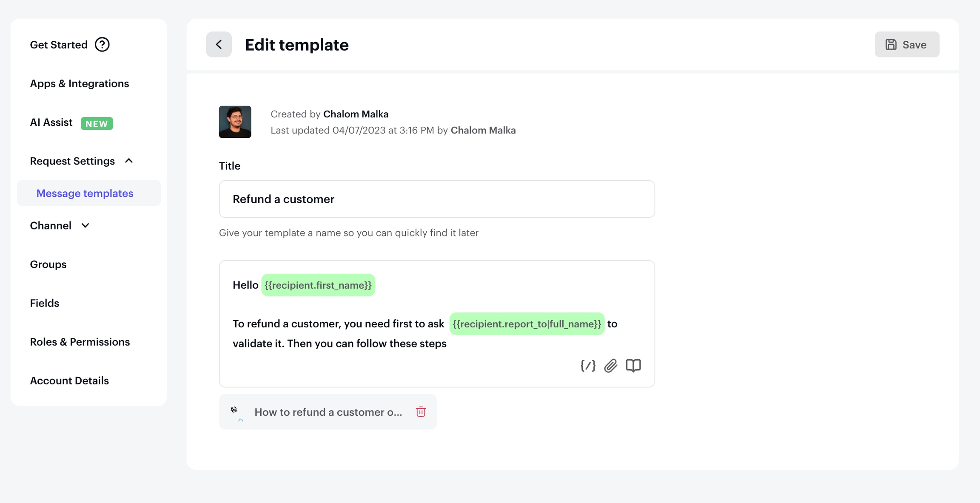The image size is (980, 503).
Task: Open the attached 'How to refund a customer' document
Action: [328, 412]
